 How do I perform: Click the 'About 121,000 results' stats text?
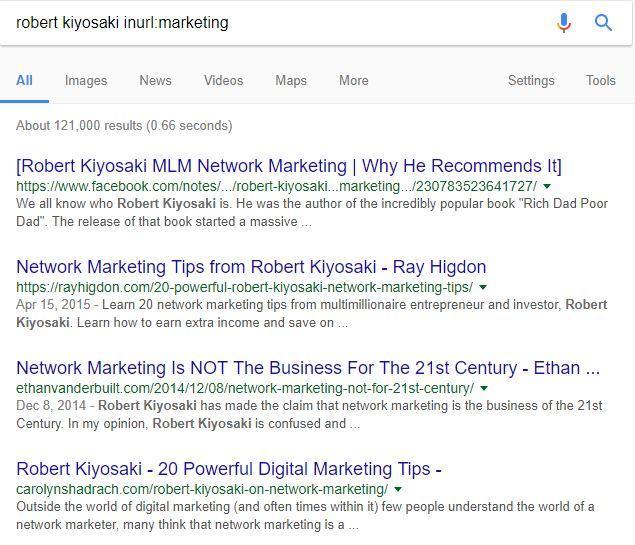(124, 126)
